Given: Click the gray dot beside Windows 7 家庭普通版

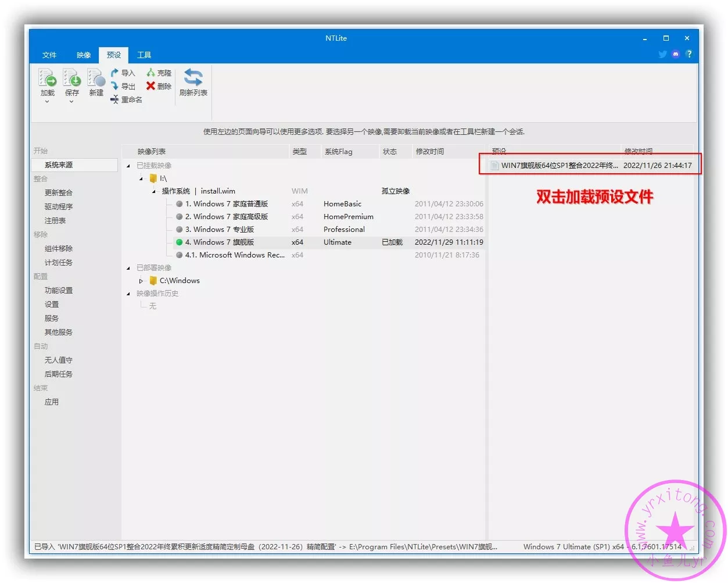Looking at the screenshot, I should point(180,204).
